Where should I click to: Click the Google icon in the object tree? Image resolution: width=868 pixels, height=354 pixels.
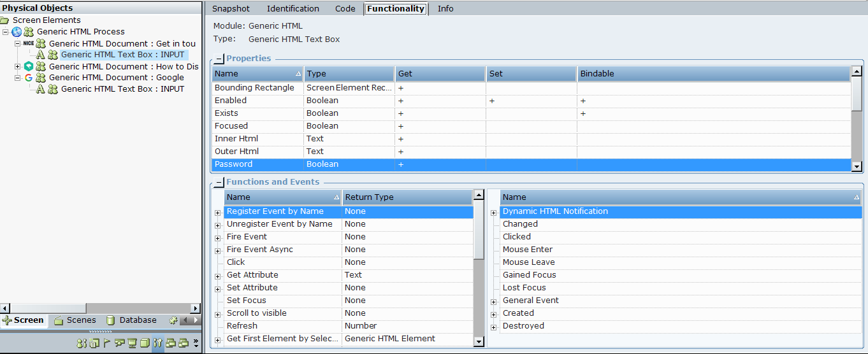coord(28,78)
